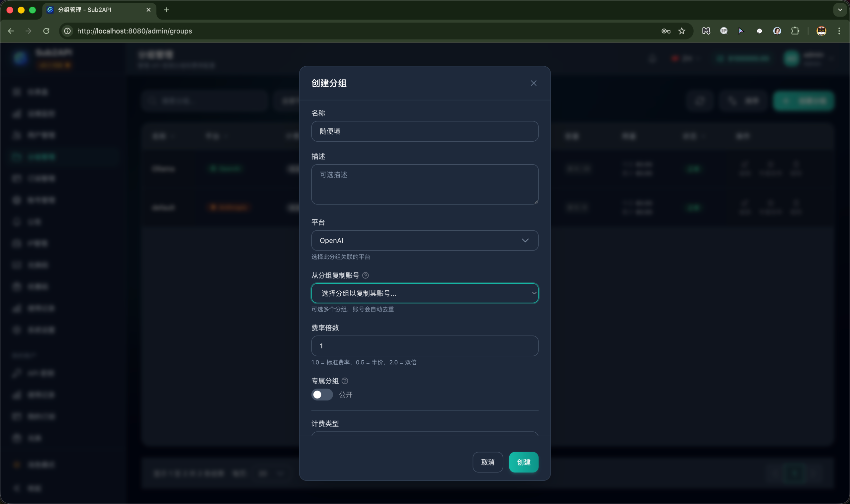Click help icon next to 从分组复制账号

(365, 275)
